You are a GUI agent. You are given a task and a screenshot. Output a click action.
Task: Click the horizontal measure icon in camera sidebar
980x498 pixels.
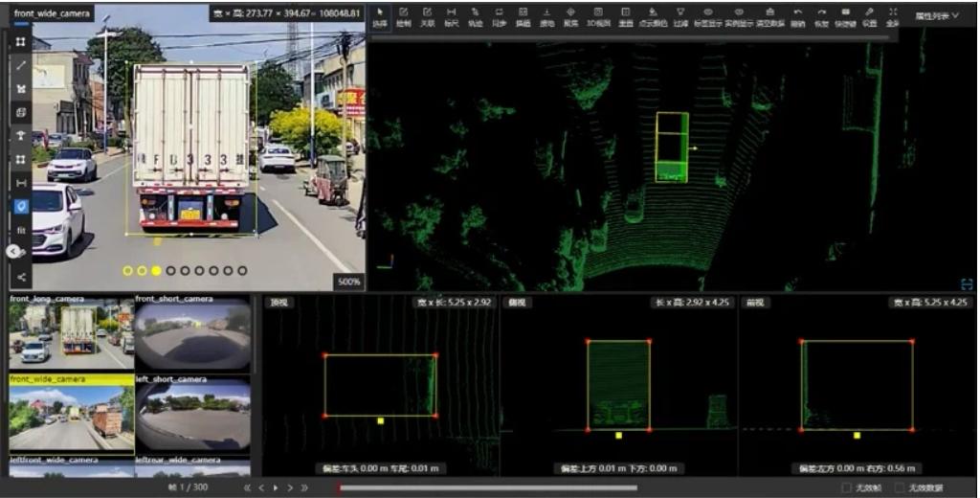point(21,183)
